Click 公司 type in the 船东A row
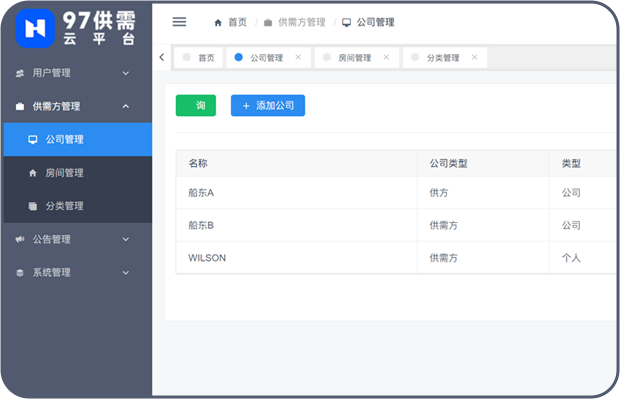 tap(571, 193)
